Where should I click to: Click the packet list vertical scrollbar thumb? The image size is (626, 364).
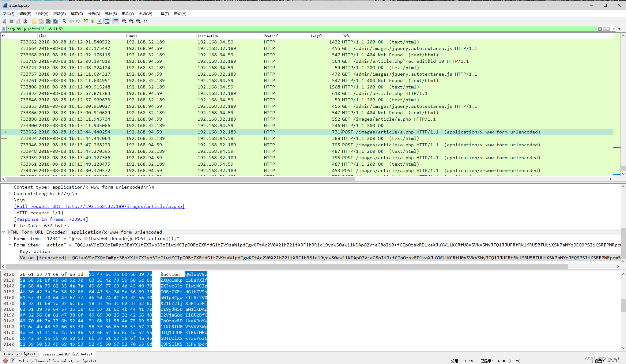[623, 168]
